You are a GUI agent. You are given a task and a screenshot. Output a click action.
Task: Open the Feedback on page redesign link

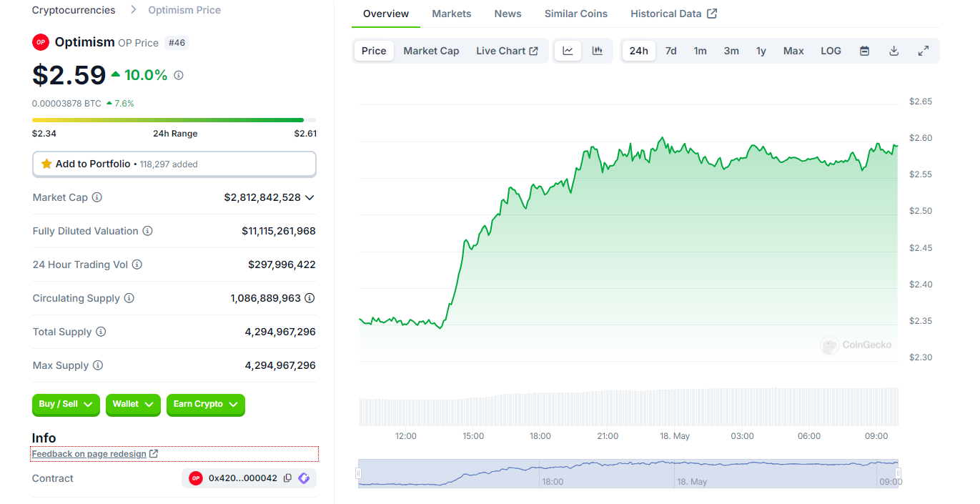[95, 454]
